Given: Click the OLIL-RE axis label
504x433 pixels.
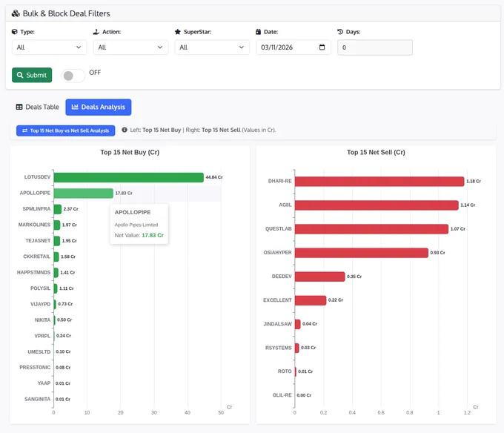Looking at the screenshot, I should [282, 395].
